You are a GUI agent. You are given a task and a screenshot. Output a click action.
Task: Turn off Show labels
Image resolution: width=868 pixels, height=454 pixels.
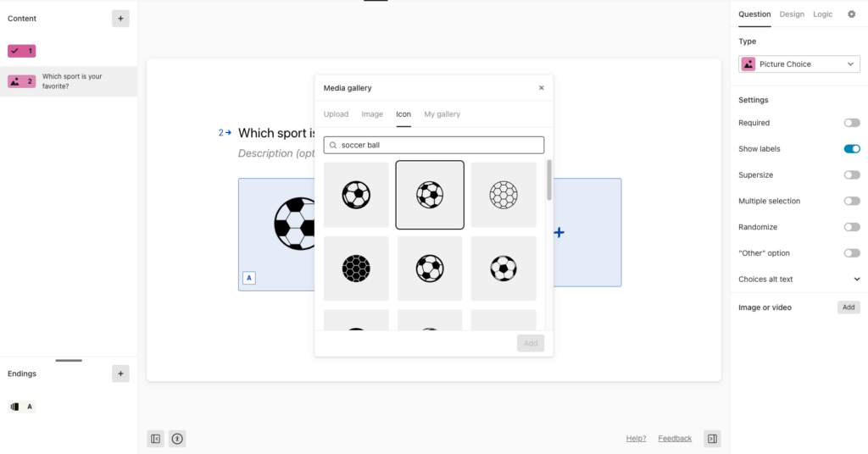tap(852, 149)
